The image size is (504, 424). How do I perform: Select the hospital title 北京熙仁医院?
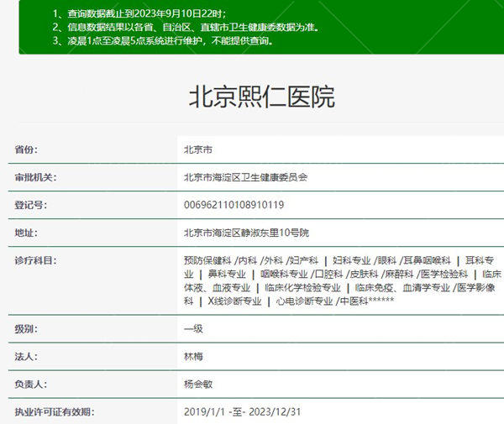(262, 97)
